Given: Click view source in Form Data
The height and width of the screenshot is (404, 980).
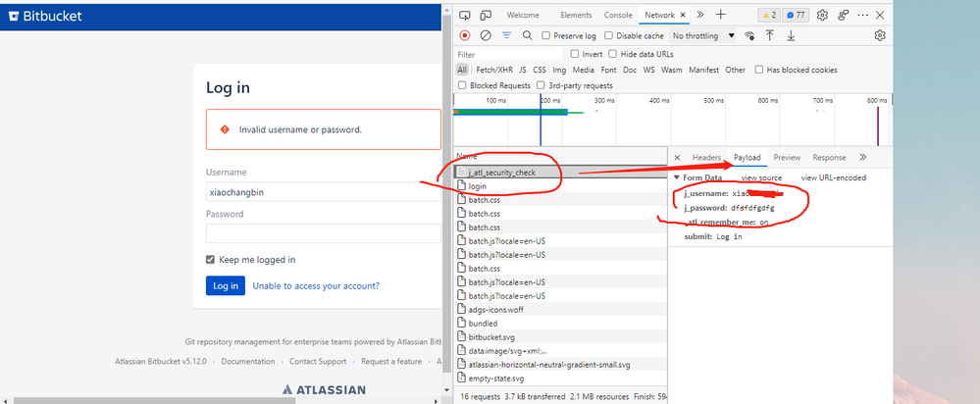Looking at the screenshot, I should coord(761,177).
